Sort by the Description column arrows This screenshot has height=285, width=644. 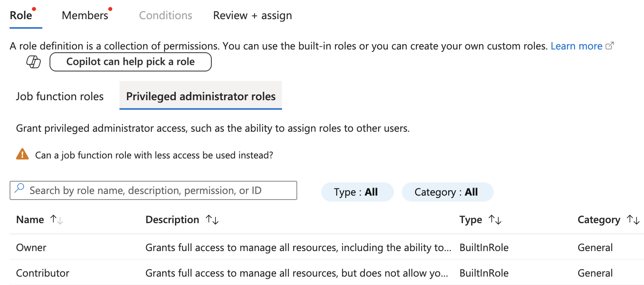212,220
